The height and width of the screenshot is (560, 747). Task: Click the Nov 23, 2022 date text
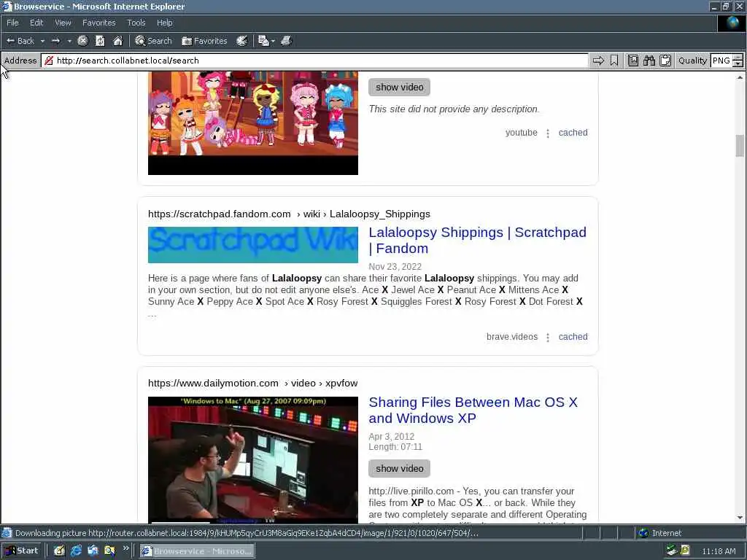point(395,267)
